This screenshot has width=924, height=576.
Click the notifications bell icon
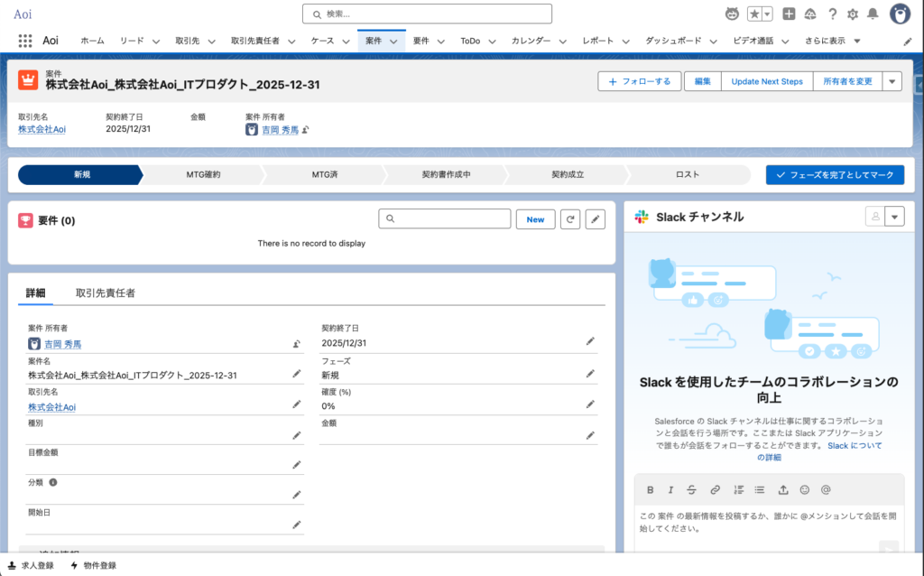pyautogui.click(x=873, y=14)
